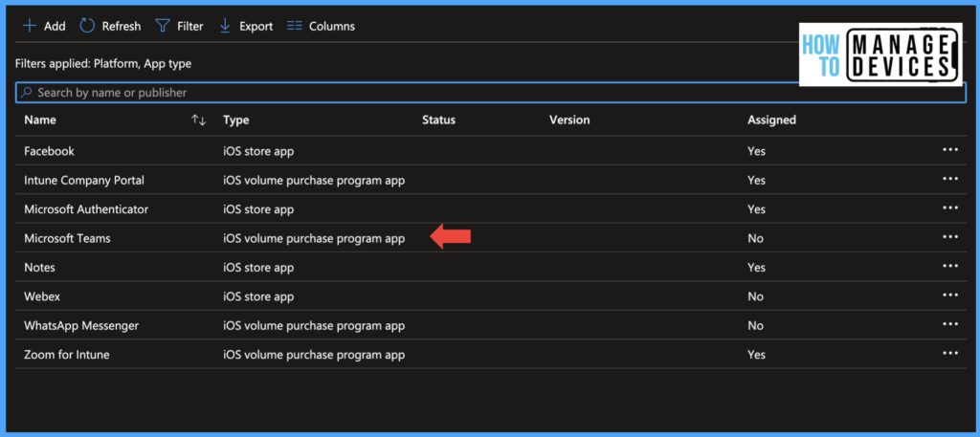This screenshot has width=980, height=437.
Task: Open the Intune Company Portal app
Action: (84, 181)
